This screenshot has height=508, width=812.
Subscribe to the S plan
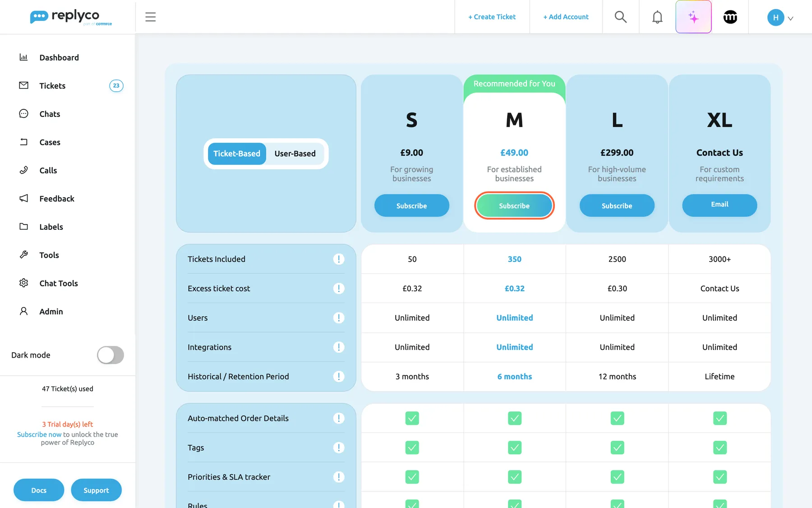(411, 205)
